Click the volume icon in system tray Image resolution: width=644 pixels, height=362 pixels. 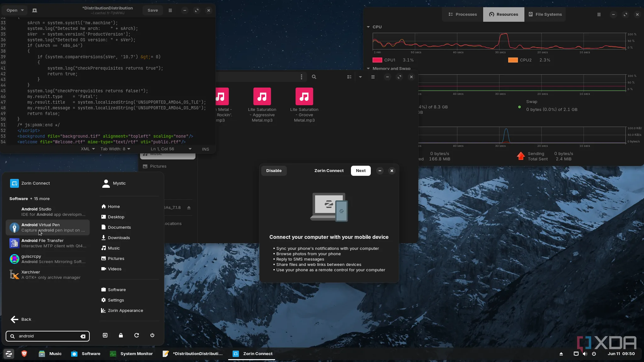coord(585,354)
